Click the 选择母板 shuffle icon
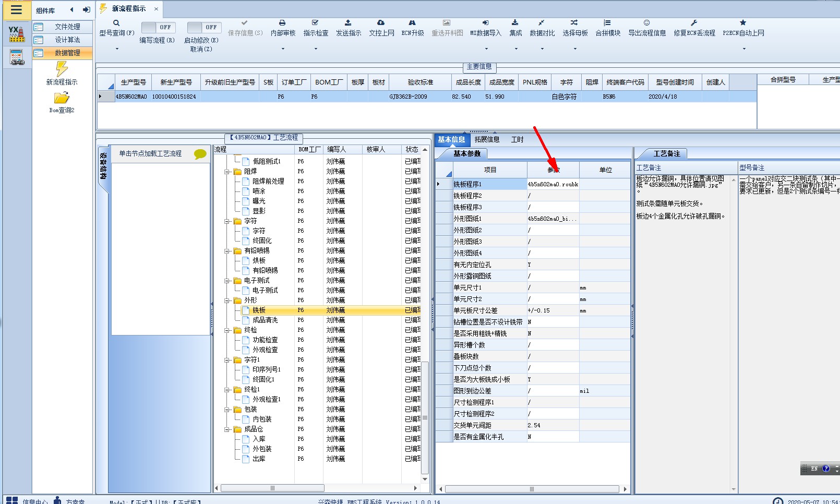 click(574, 23)
